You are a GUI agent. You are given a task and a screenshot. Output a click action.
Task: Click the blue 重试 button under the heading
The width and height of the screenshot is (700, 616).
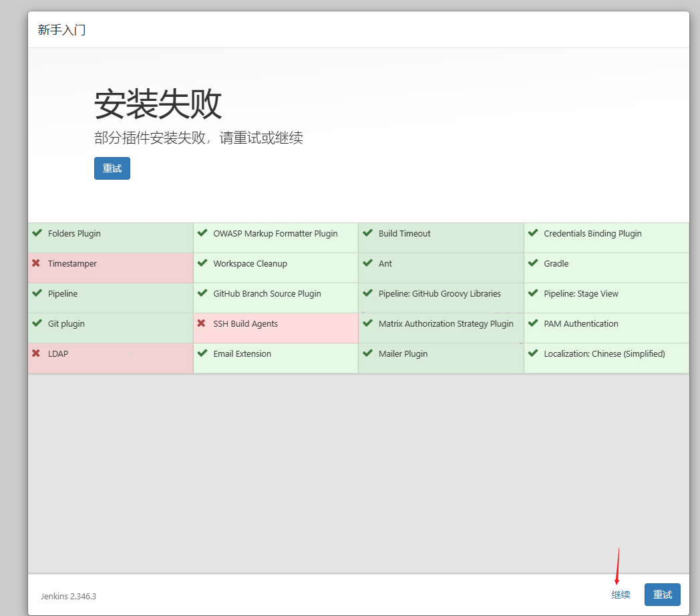pos(112,168)
